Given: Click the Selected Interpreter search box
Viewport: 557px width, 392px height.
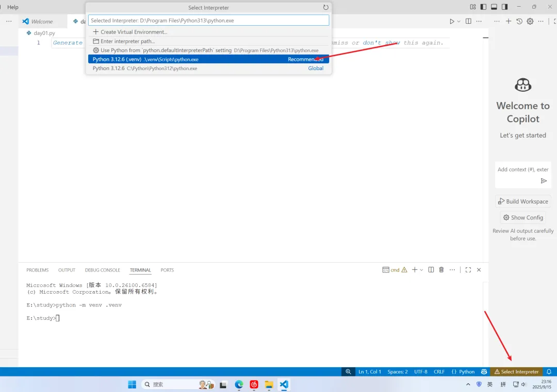Looking at the screenshot, I should [208, 21].
